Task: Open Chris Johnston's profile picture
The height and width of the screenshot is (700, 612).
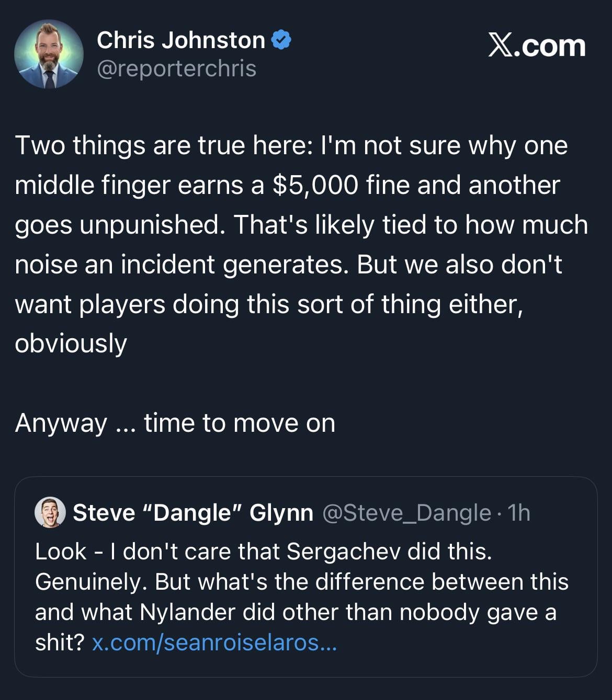Action: [x=49, y=54]
